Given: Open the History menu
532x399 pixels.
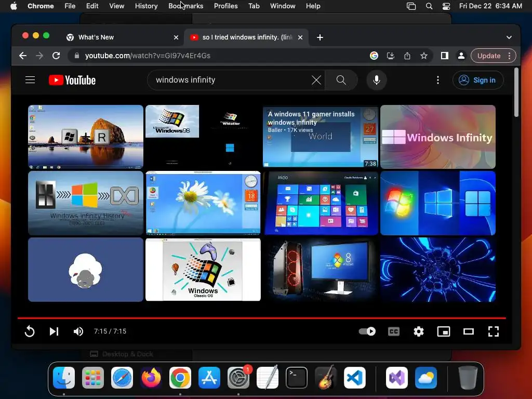Looking at the screenshot, I should [146, 6].
